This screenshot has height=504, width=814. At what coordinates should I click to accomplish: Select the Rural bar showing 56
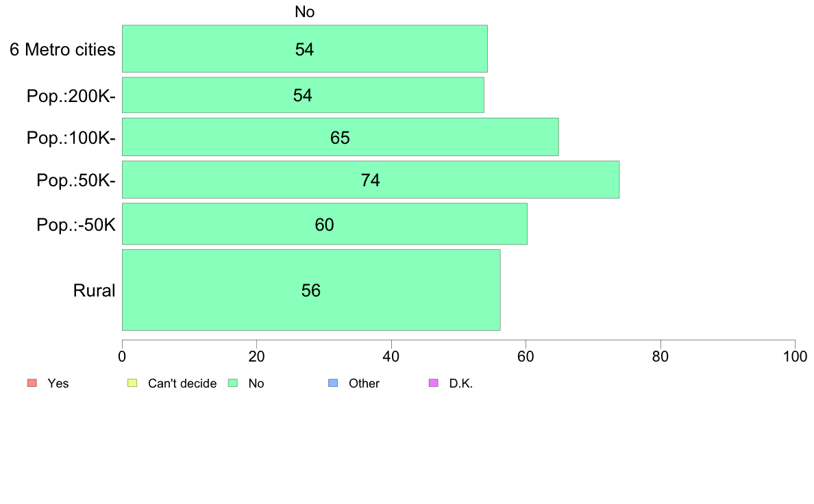pyautogui.click(x=311, y=290)
